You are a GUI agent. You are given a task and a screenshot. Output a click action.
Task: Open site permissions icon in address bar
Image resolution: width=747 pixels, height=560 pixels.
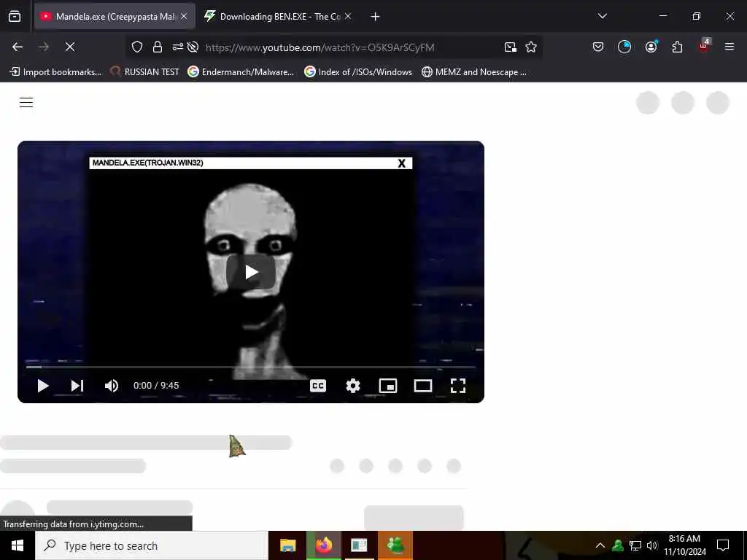pos(178,47)
